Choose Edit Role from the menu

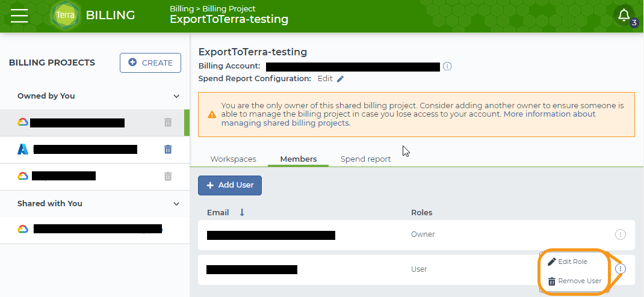pos(568,262)
